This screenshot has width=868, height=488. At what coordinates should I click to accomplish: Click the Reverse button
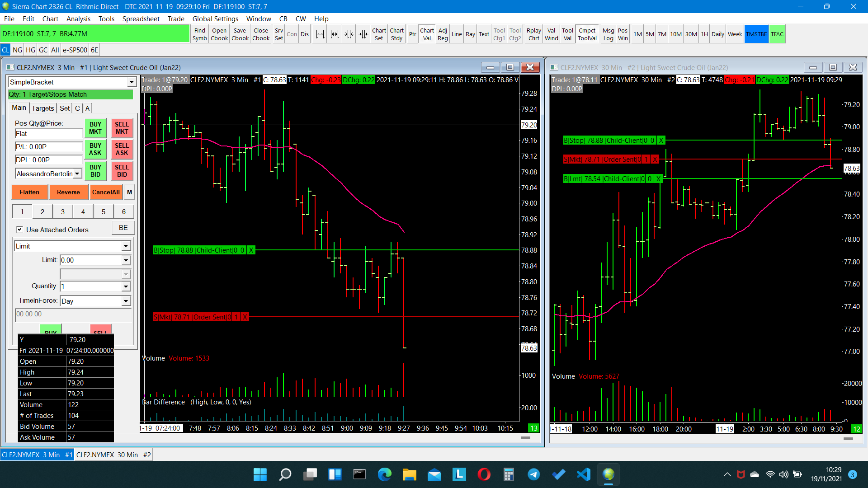coord(68,192)
